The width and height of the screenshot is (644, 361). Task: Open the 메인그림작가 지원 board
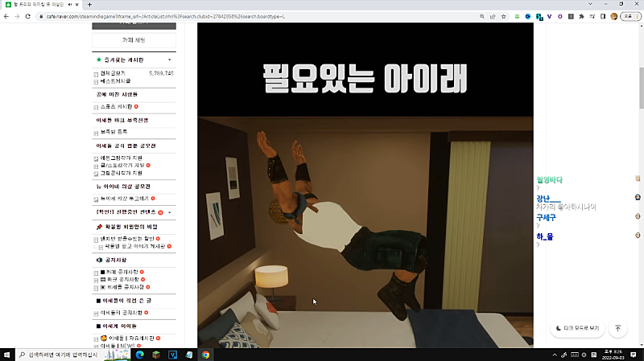tap(122, 158)
